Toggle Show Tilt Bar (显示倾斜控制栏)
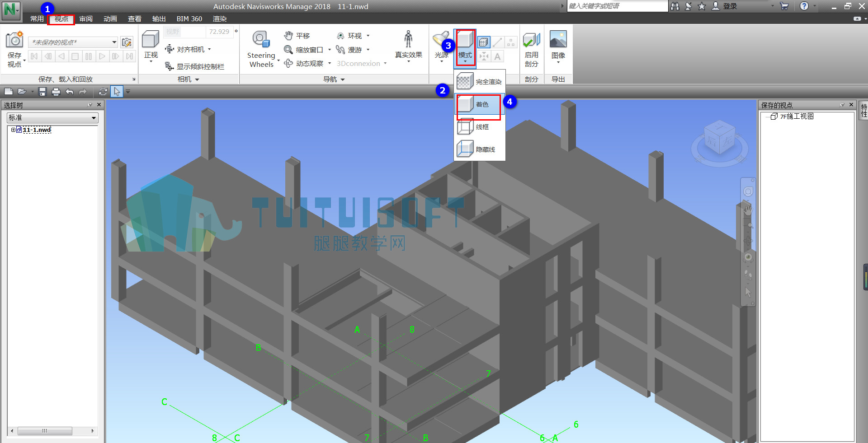868x443 pixels. (x=195, y=66)
